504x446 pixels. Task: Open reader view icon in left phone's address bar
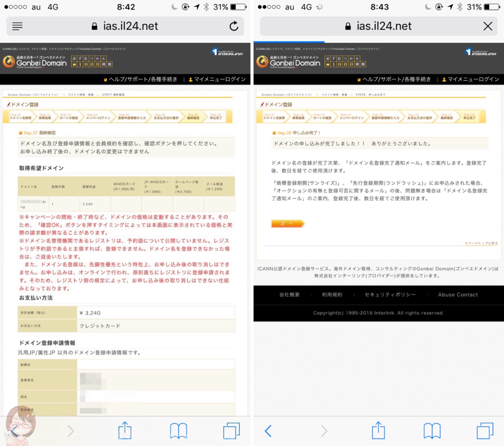[17, 26]
